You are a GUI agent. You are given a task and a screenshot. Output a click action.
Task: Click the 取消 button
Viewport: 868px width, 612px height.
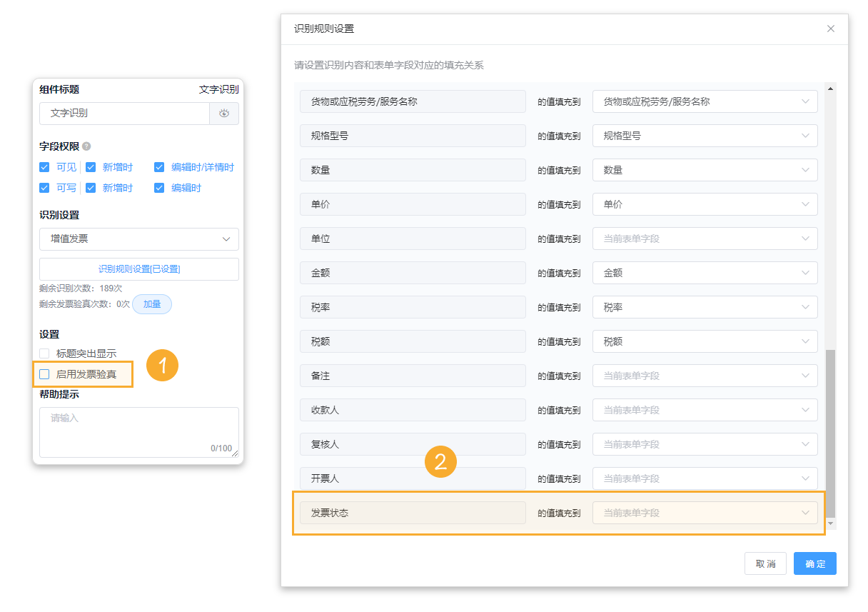point(765,563)
